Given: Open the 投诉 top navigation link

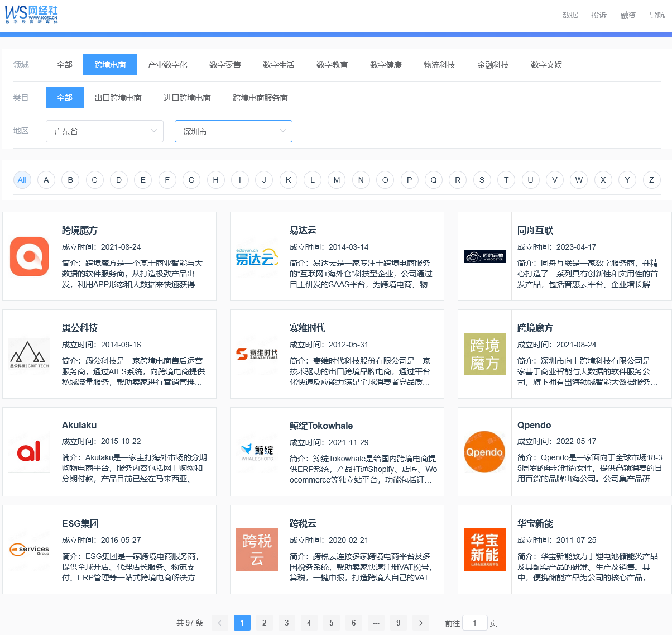Looking at the screenshot, I should click(599, 15).
